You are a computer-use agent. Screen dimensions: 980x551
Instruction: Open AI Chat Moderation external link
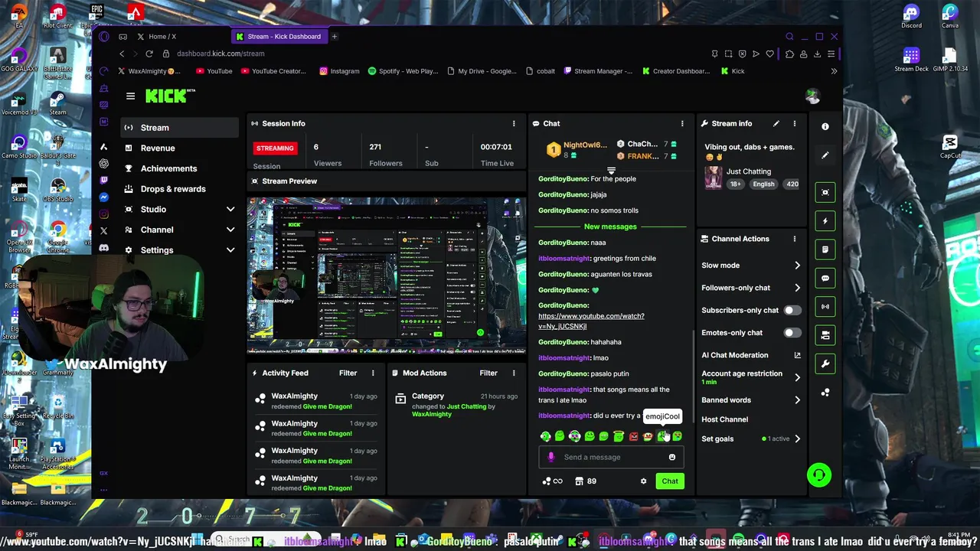click(797, 355)
